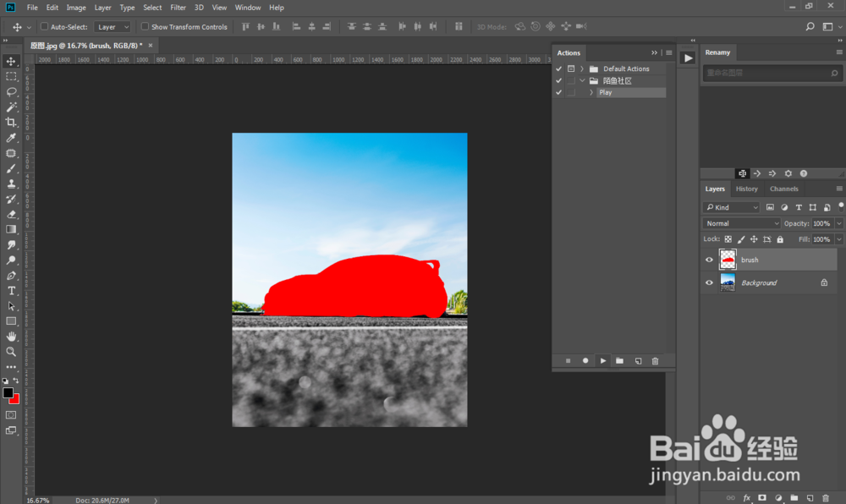
Task: Toggle the Auto-Select checkbox
Action: pyautogui.click(x=44, y=26)
